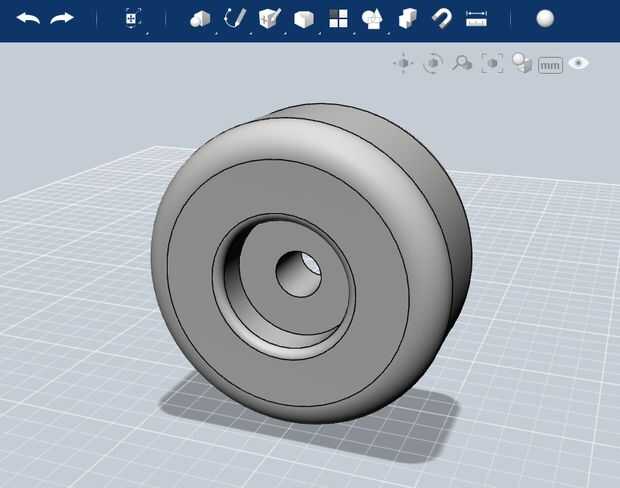This screenshot has height=488, width=620.
Task: Select the Sketch pencil tool
Action: pyautogui.click(x=235, y=18)
